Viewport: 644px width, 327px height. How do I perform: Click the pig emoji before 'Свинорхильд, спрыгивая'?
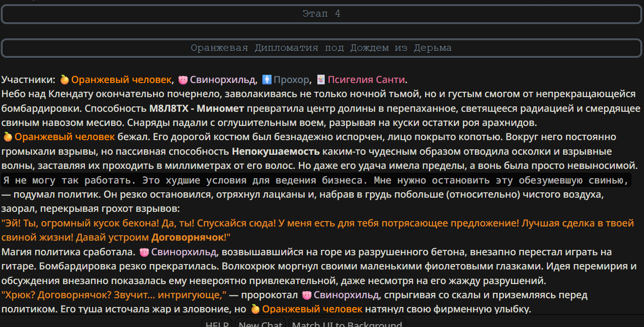[307, 295]
